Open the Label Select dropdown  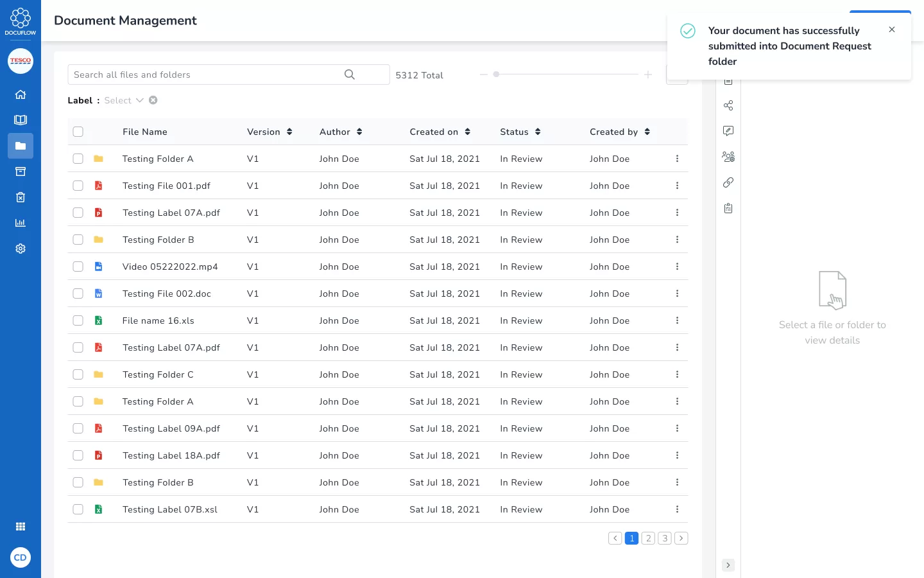coord(124,100)
